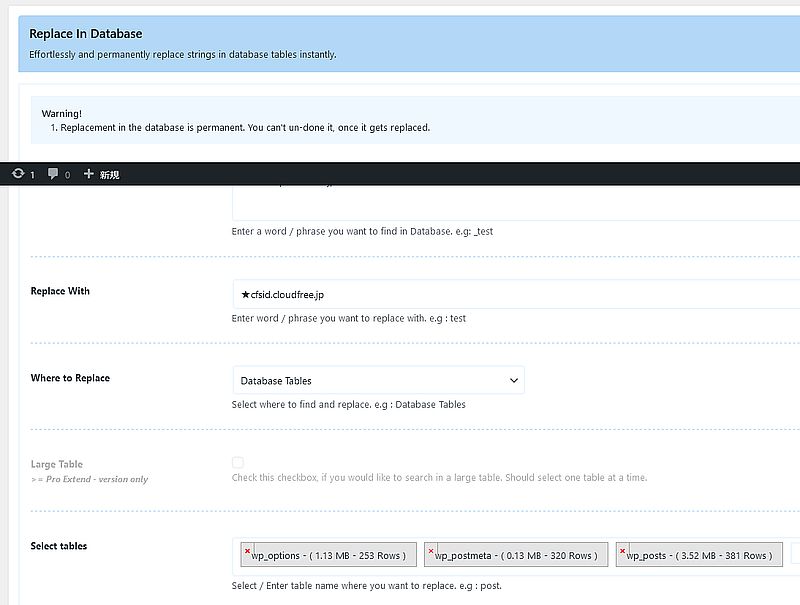Click the Replace With field label
800x605 pixels.
60,291
